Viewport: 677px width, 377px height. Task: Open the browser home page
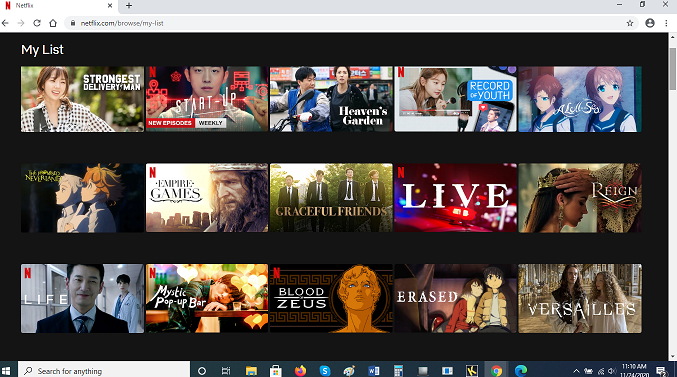click(x=53, y=23)
